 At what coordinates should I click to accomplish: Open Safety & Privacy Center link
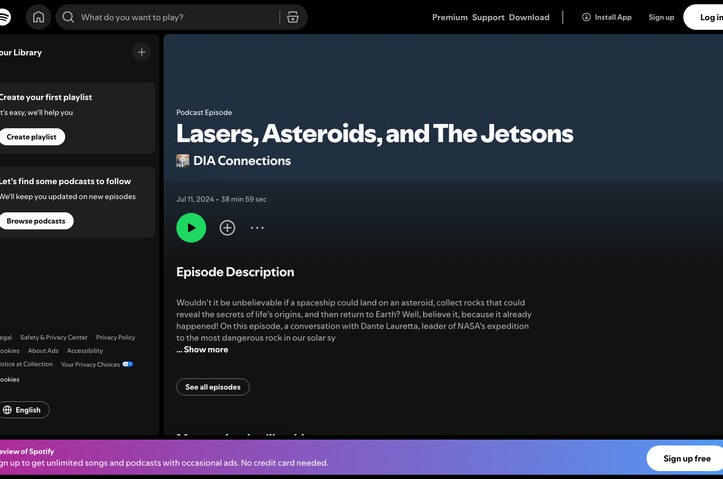53,337
